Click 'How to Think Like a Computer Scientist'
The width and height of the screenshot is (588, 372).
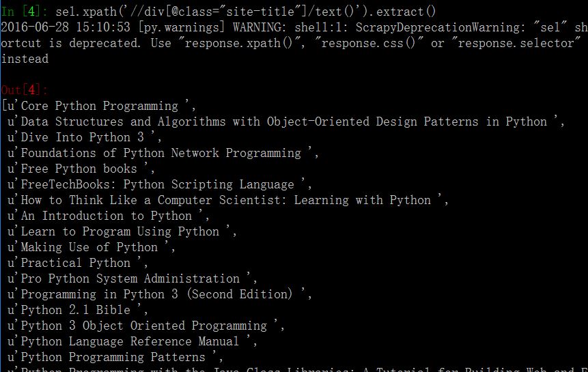(226, 200)
